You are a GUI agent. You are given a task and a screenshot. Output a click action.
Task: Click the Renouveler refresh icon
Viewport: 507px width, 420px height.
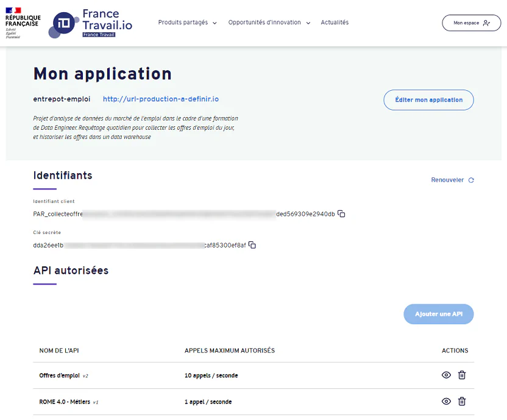coord(471,180)
